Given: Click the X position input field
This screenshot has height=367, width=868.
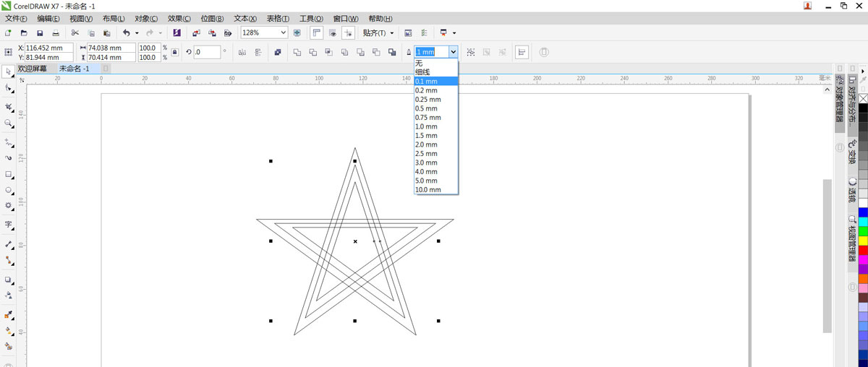Looking at the screenshot, I should [x=50, y=48].
